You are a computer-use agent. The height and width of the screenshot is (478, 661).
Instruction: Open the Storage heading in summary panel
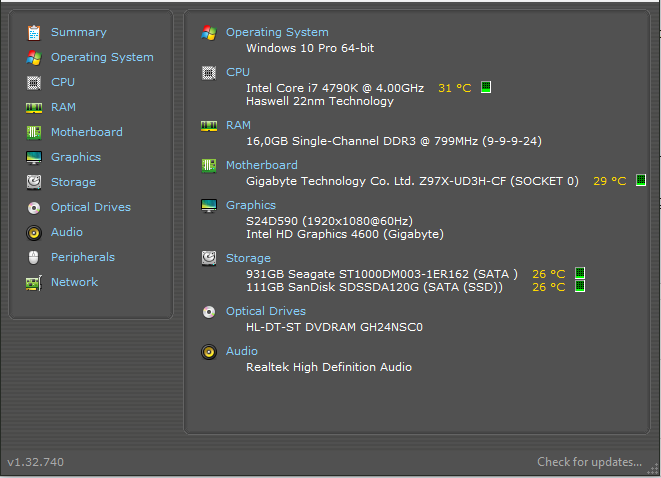248,258
